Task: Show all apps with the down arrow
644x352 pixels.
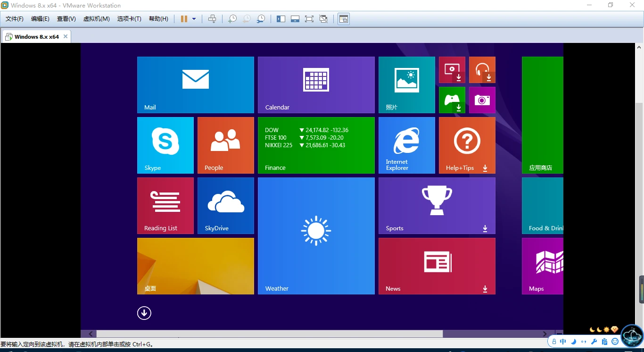Action: tap(144, 313)
